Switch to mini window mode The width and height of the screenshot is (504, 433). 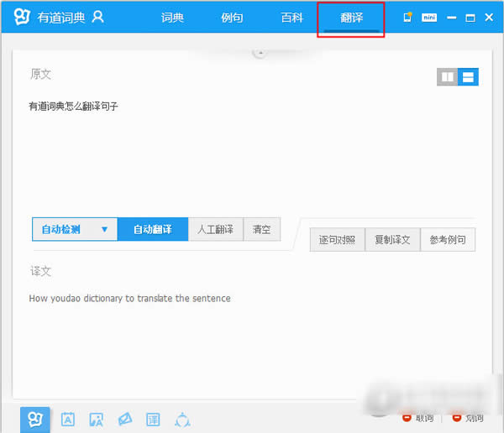(429, 18)
